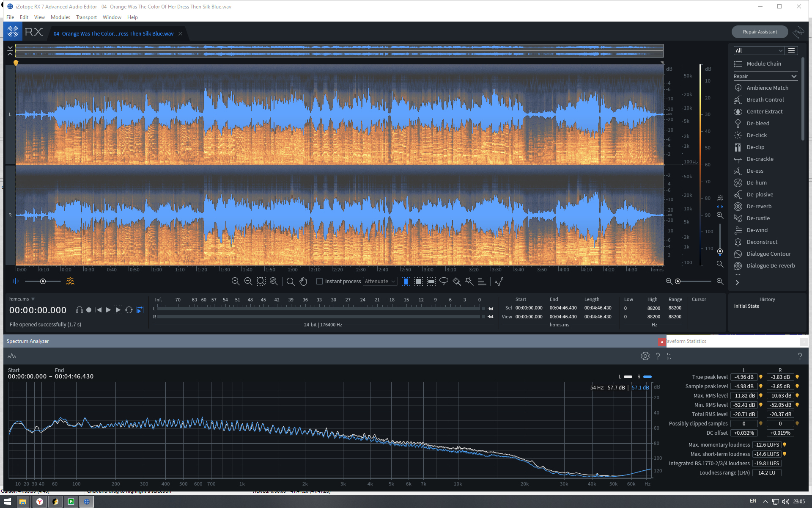812x508 pixels.
Task: Click the loop playback icon
Action: (129, 310)
